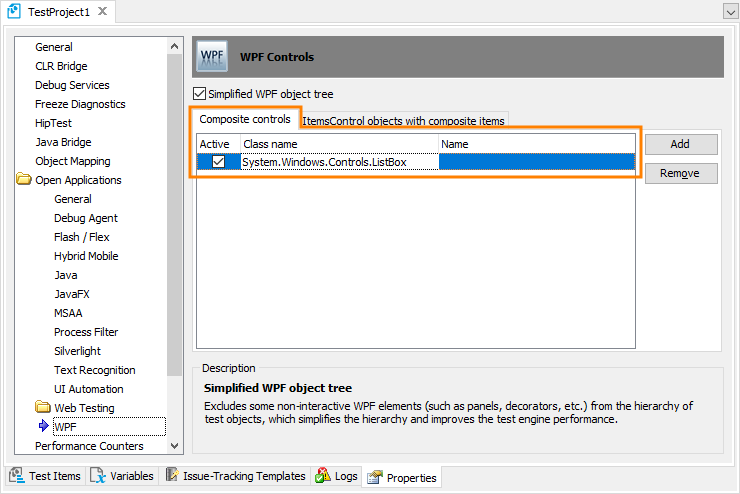Open Java Bridge options
740x494 pixels.
click(x=63, y=142)
